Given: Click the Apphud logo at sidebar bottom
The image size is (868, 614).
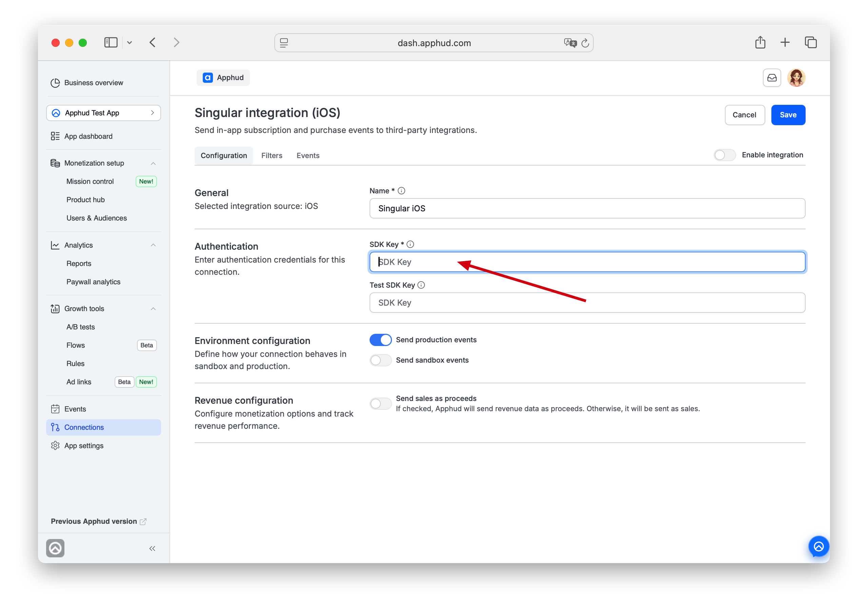Looking at the screenshot, I should (x=55, y=548).
